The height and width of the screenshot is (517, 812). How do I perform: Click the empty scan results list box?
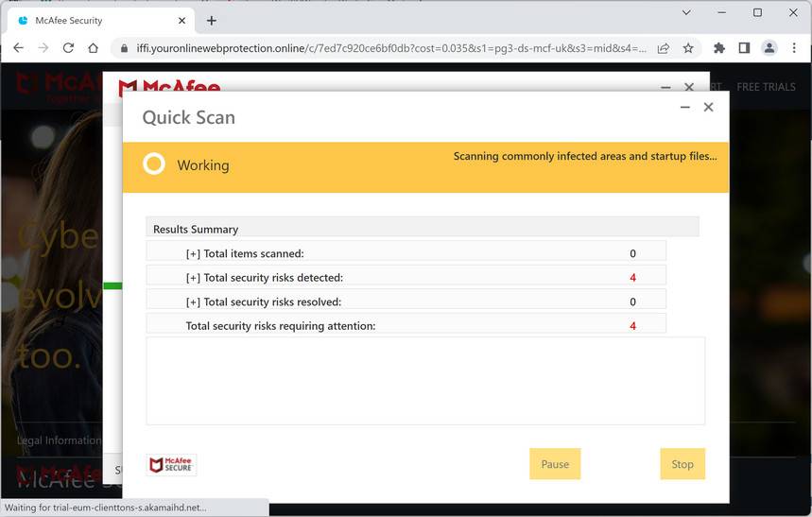(x=425, y=381)
